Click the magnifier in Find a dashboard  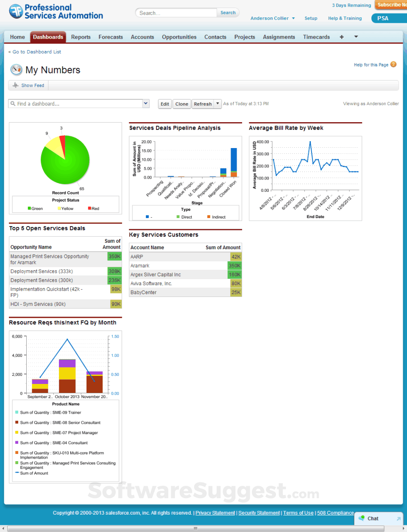[x=13, y=104]
